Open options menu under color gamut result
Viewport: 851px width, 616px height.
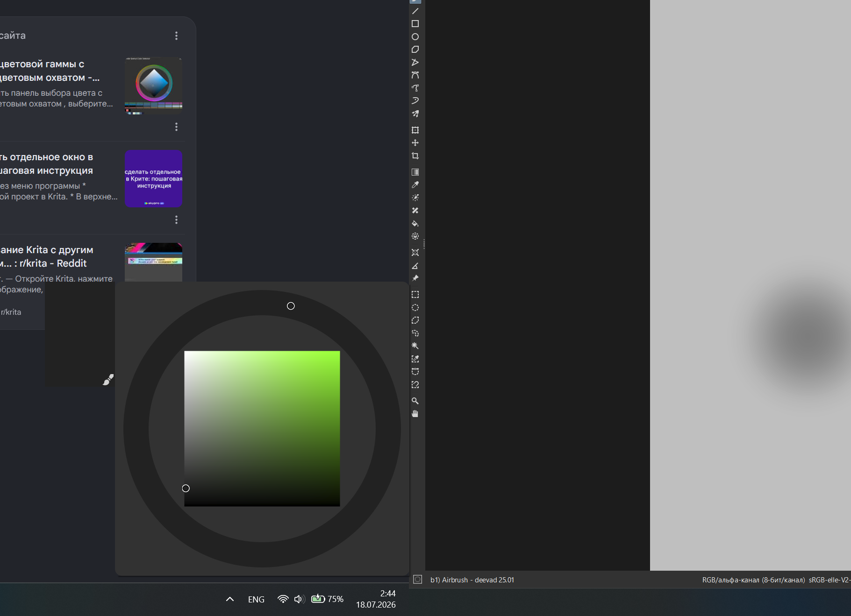[x=176, y=127]
